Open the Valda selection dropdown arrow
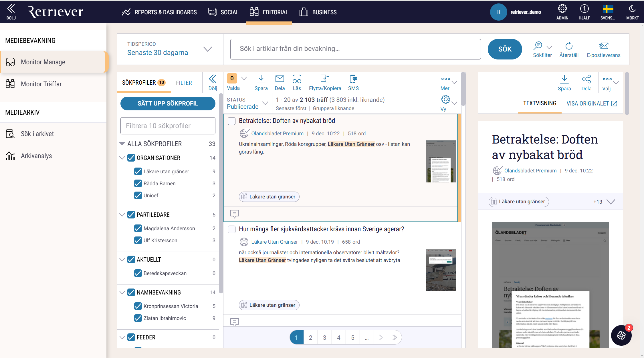Screen dimensions: 644x358 point(244,78)
